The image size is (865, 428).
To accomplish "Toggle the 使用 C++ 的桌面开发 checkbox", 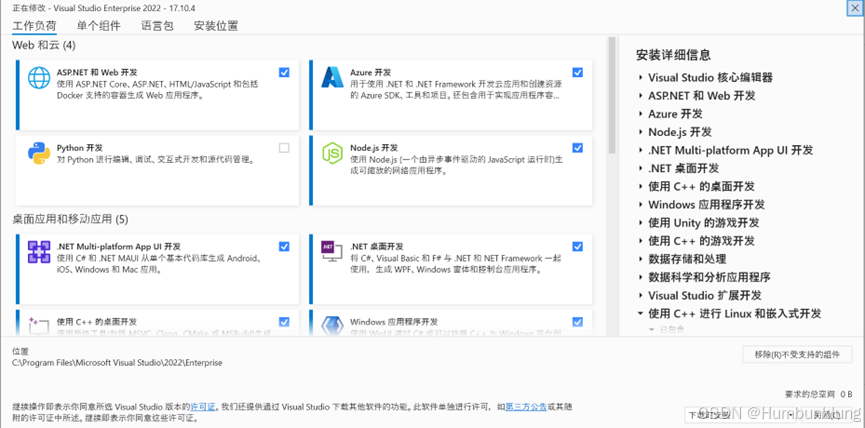I will click(284, 322).
